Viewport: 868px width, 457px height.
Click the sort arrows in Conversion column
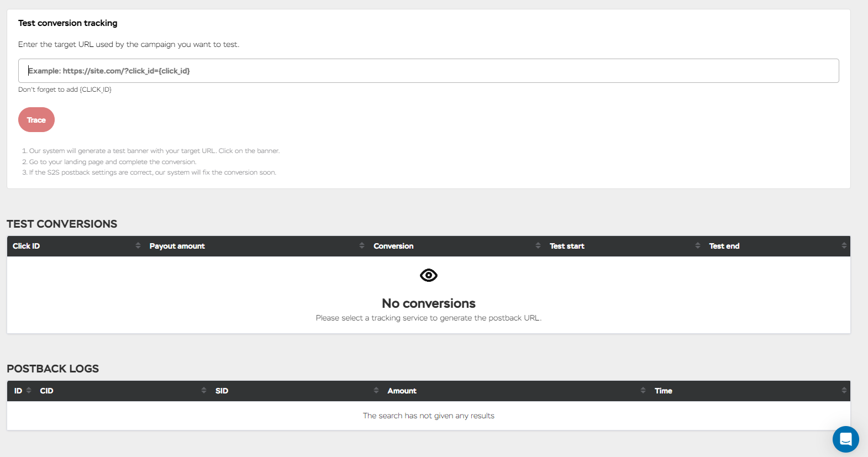(x=538, y=246)
